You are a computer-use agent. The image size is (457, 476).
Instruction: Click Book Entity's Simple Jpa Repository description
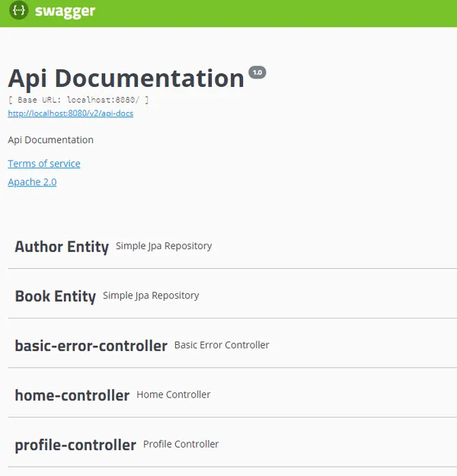(x=151, y=296)
